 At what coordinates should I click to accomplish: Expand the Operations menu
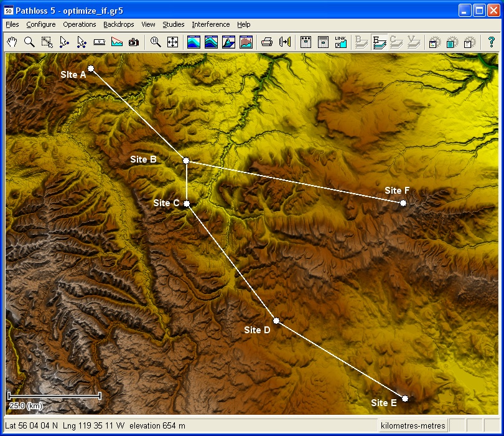[x=79, y=24]
